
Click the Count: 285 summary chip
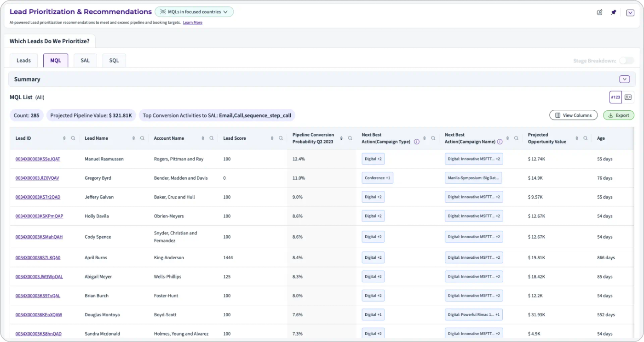[26, 115]
